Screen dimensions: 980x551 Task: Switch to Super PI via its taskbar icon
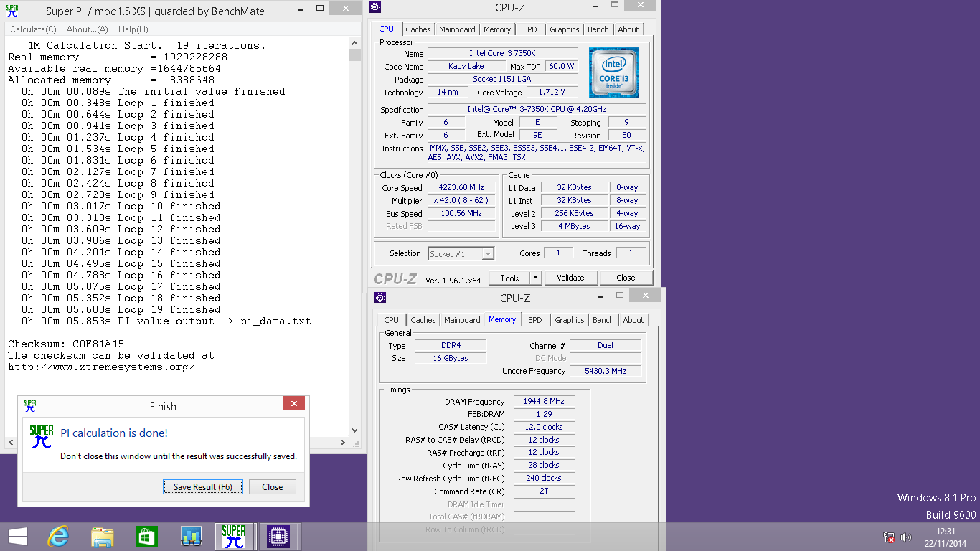[234, 537]
